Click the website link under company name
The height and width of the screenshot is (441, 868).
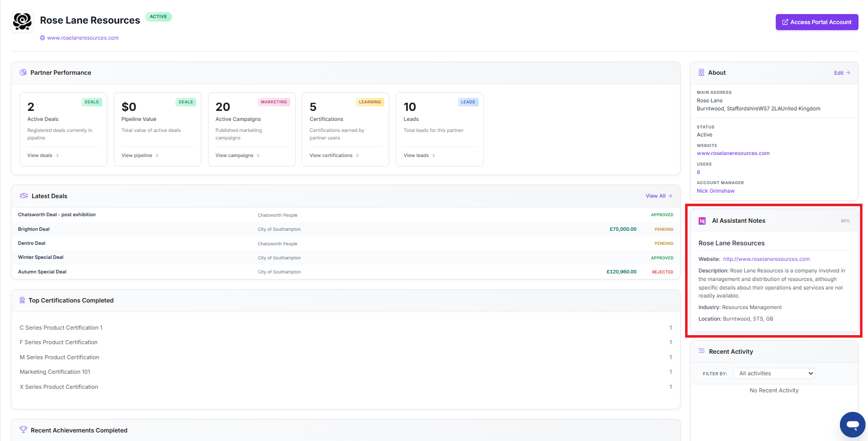(83, 38)
